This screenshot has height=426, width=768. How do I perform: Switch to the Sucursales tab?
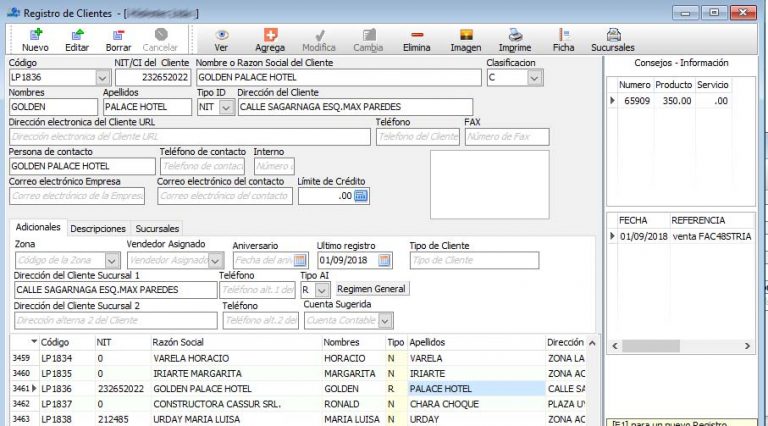[157, 229]
